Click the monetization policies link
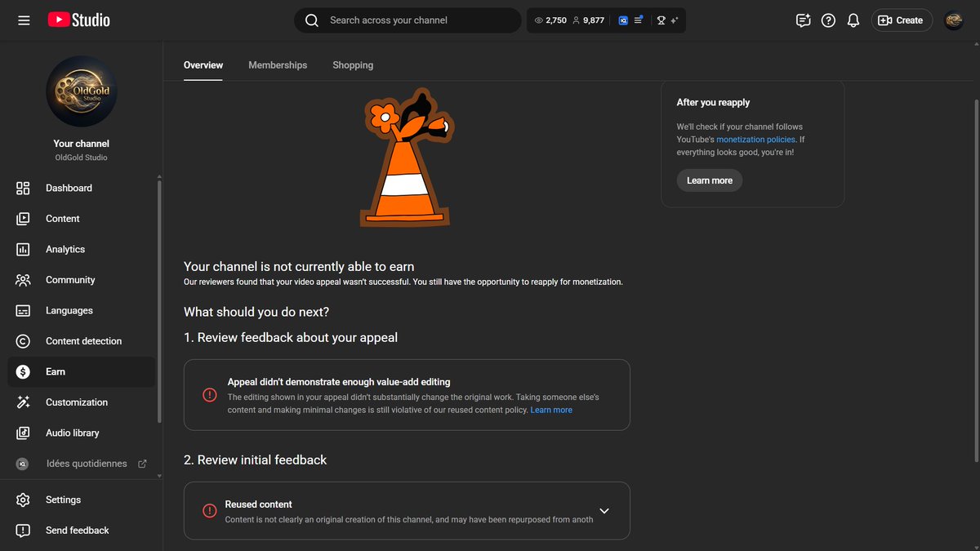 [x=755, y=140]
